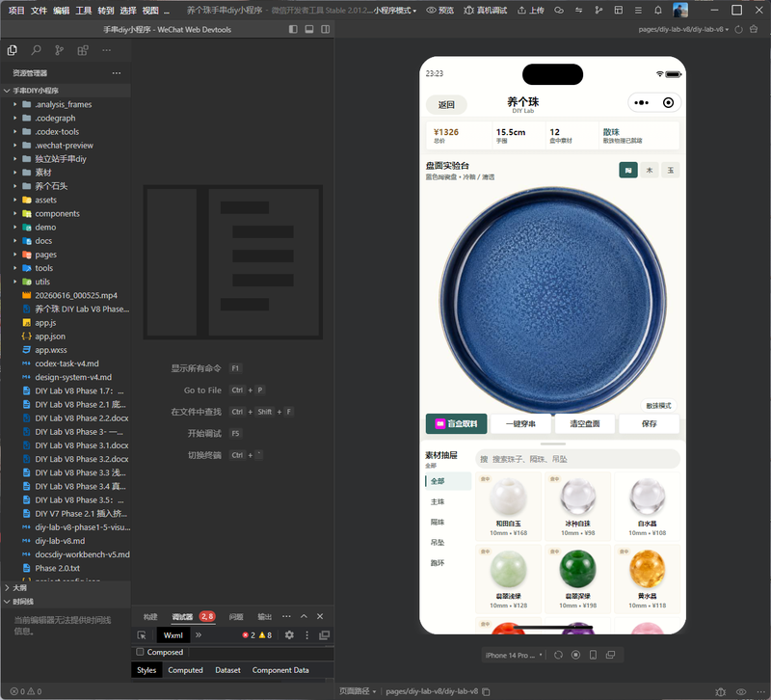Open the 工具 menu
This screenshot has width=771, height=700.
83,11
